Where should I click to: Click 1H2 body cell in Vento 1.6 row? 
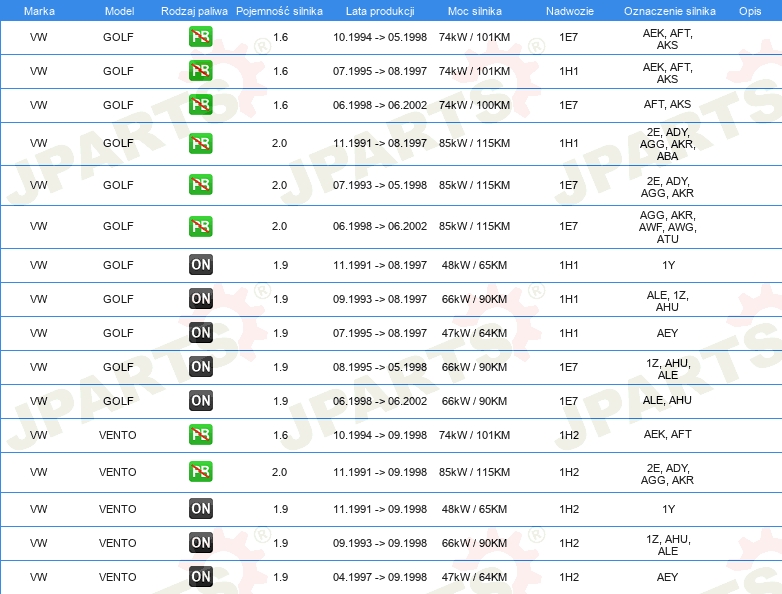(569, 435)
